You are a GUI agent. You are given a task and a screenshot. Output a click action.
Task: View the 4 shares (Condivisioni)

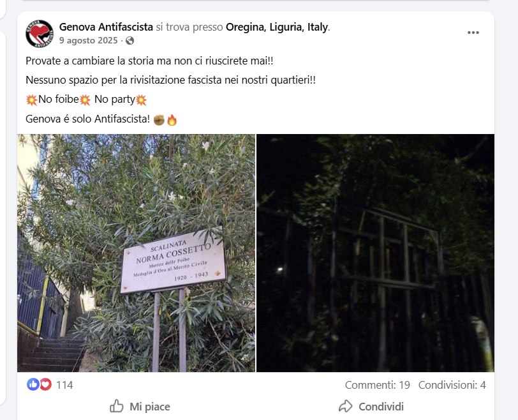[452, 385]
